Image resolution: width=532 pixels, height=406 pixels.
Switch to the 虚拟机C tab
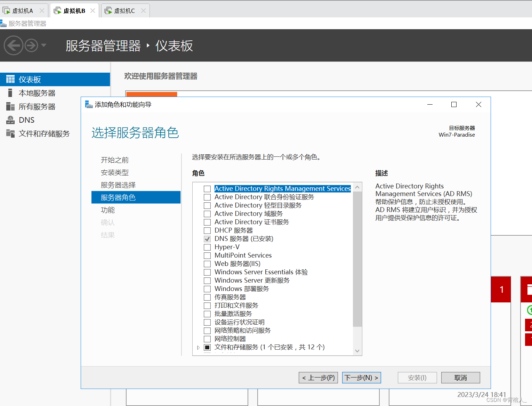pyautogui.click(x=126, y=10)
